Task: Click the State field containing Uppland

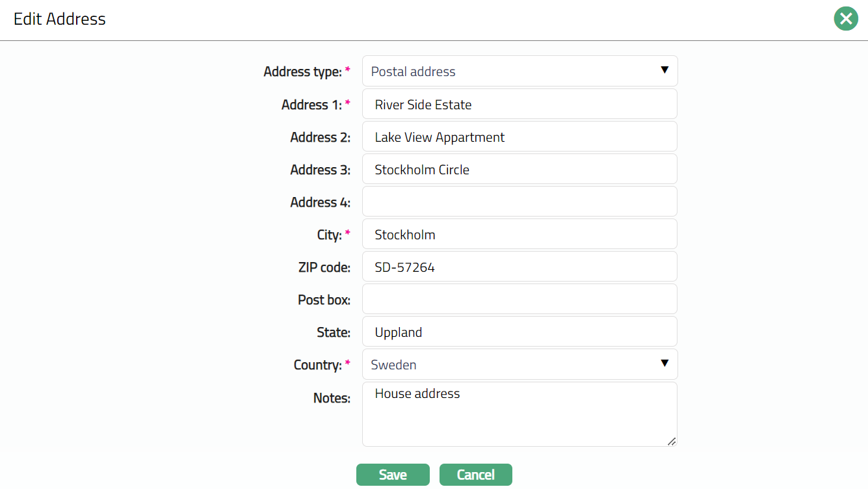Action: [x=519, y=332]
